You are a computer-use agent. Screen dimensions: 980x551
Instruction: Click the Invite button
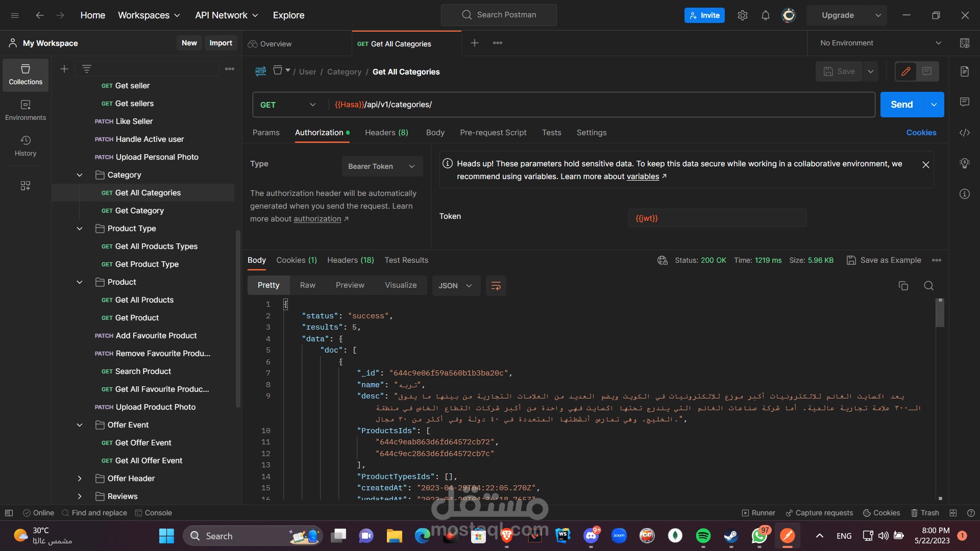(x=704, y=15)
